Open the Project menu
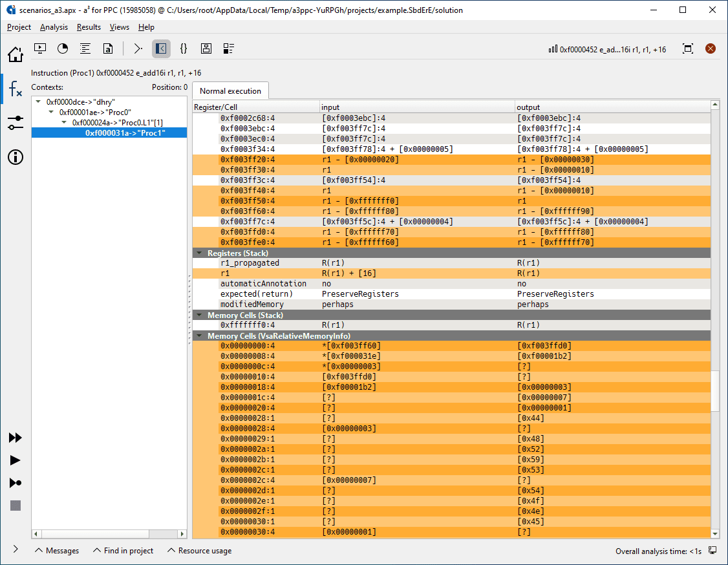The width and height of the screenshot is (728, 565). click(x=19, y=27)
